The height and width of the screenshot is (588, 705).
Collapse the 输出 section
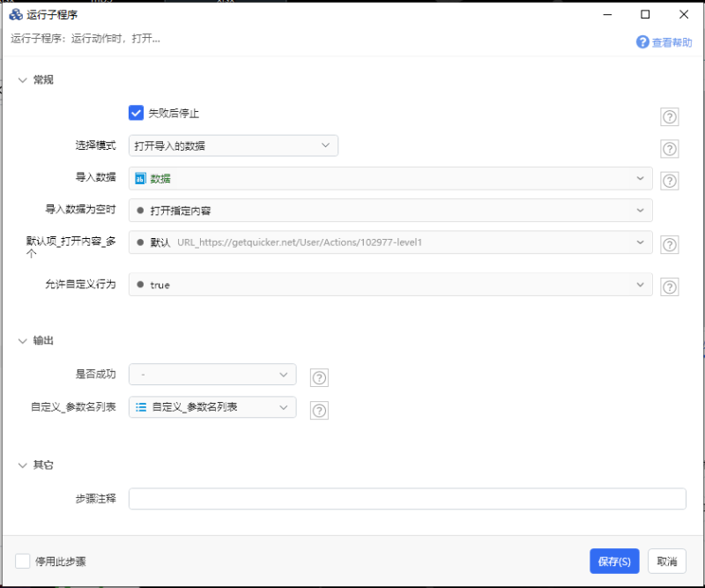click(23, 340)
